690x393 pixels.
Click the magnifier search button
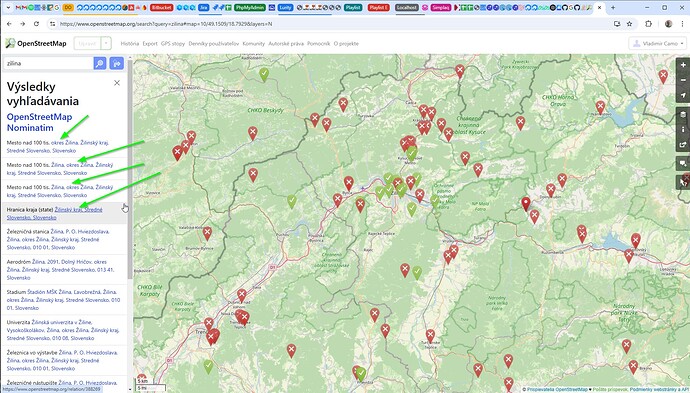100,63
